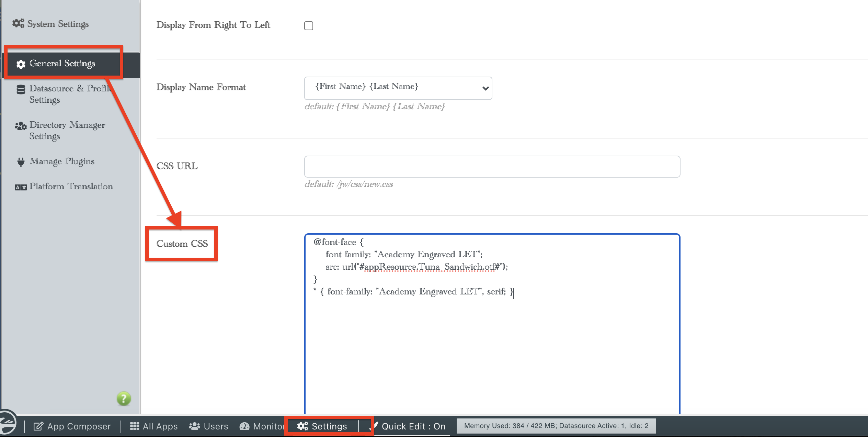Click the dropdown chevron next to First Name Last Name
The image size is (868, 437).
(x=485, y=89)
